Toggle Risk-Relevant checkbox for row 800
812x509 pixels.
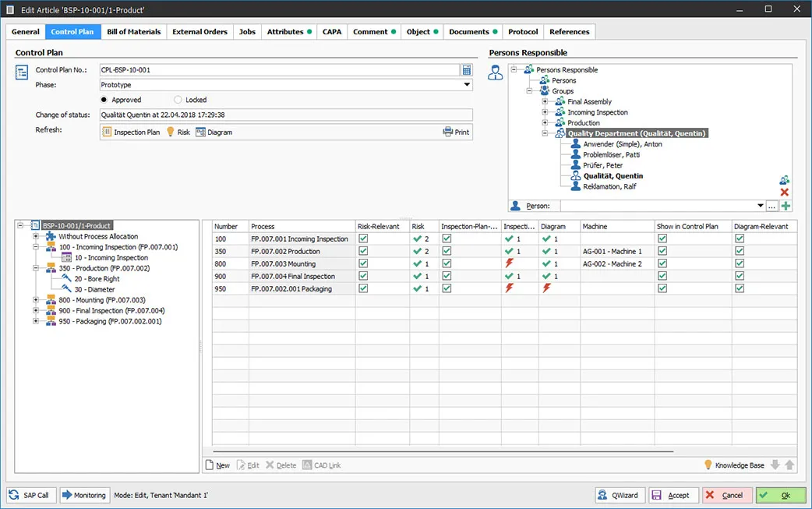click(x=364, y=263)
